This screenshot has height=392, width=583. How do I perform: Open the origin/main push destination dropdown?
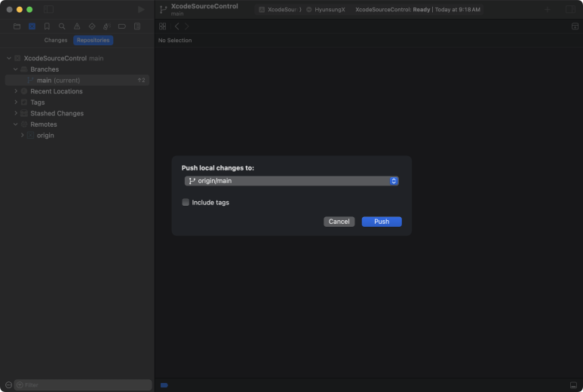click(x=291, y=181)
